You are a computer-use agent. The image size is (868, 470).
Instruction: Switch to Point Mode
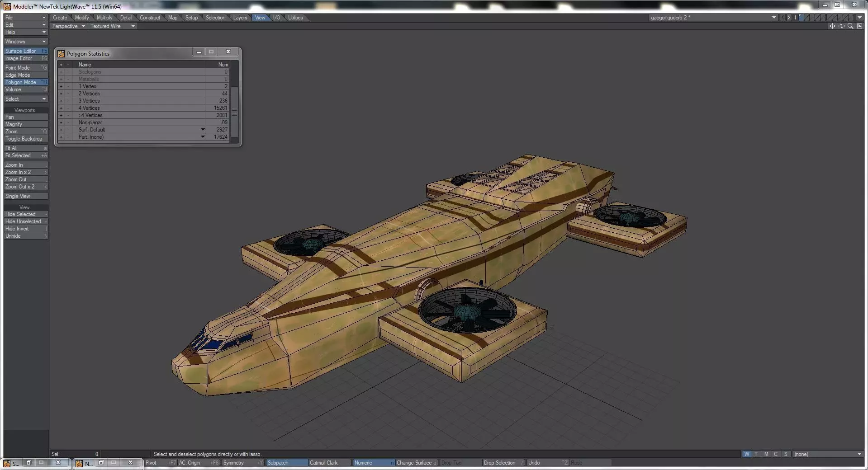[x=26, y=68]
